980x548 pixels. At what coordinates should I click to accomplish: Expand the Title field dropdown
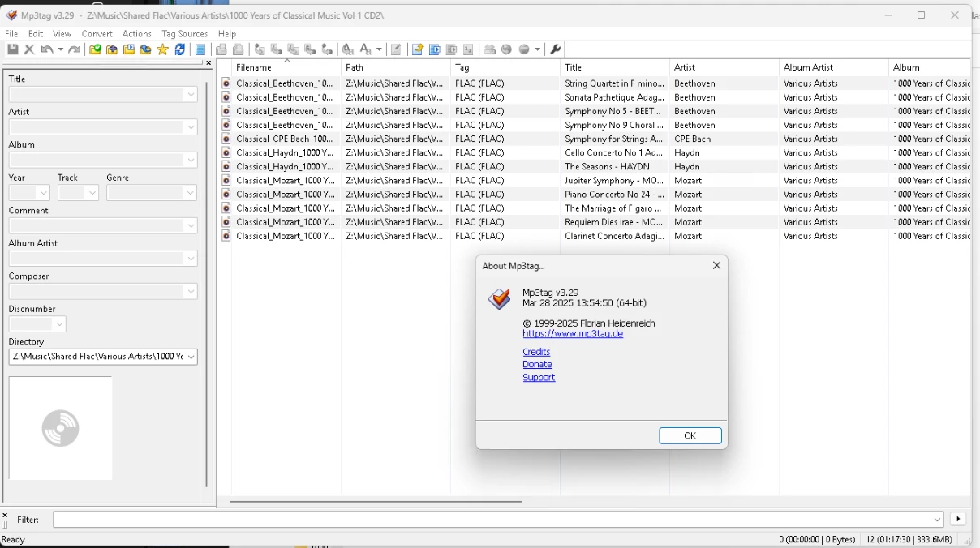tap(191, 94)
